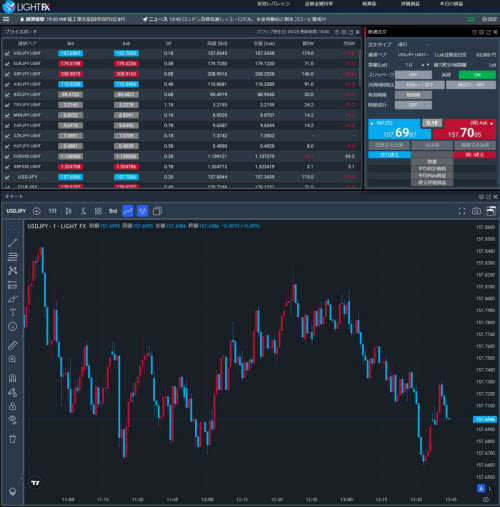The width and height of the screenshot is (500, 507).
Task: Click the chart window layout icon
Action: (x=491, y=211)
